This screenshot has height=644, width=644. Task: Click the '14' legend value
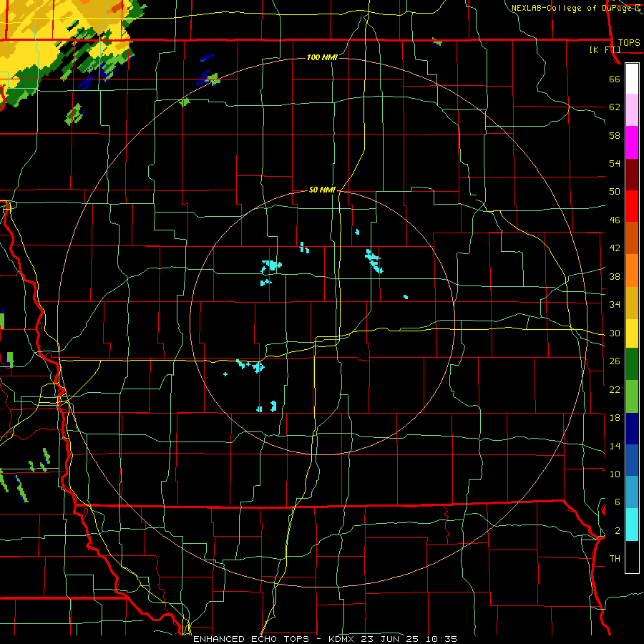tap(615, 446)
